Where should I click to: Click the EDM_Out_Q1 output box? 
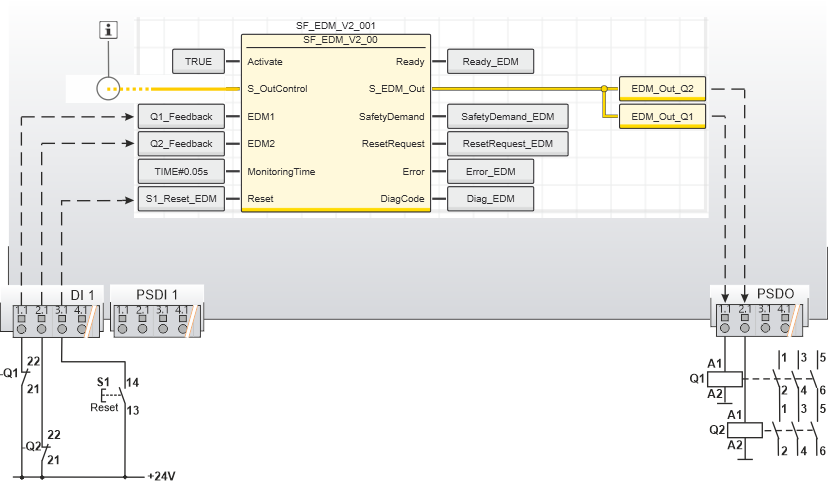[x=663, y=117]
